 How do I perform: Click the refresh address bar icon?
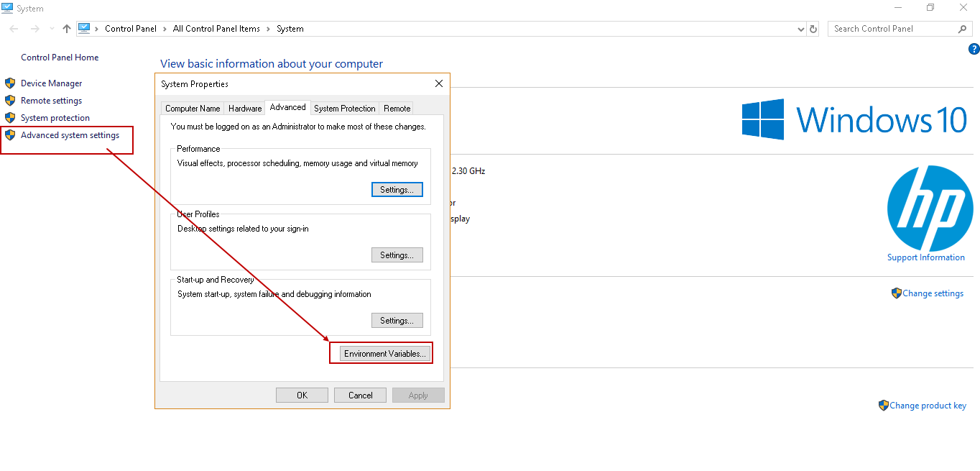coord(813,29)
